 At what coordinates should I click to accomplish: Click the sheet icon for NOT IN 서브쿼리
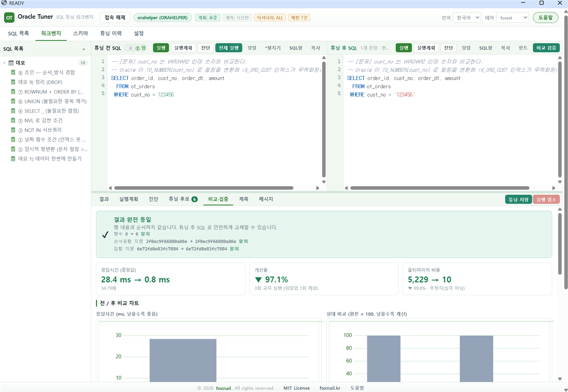13,130
